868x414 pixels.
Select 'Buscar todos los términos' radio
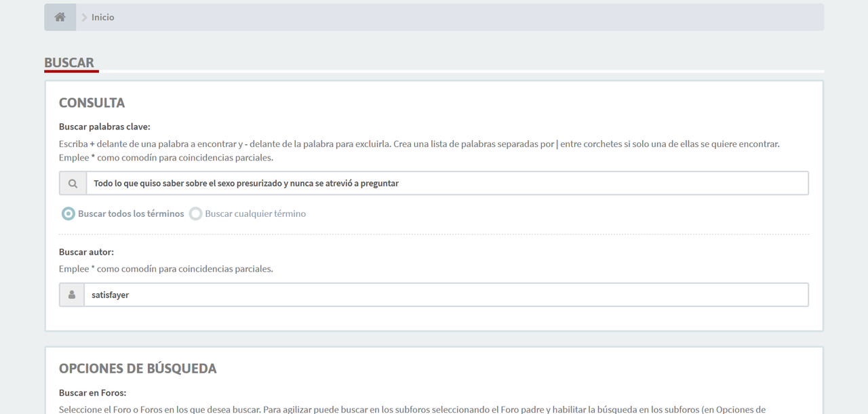click(x=68, y=213)
